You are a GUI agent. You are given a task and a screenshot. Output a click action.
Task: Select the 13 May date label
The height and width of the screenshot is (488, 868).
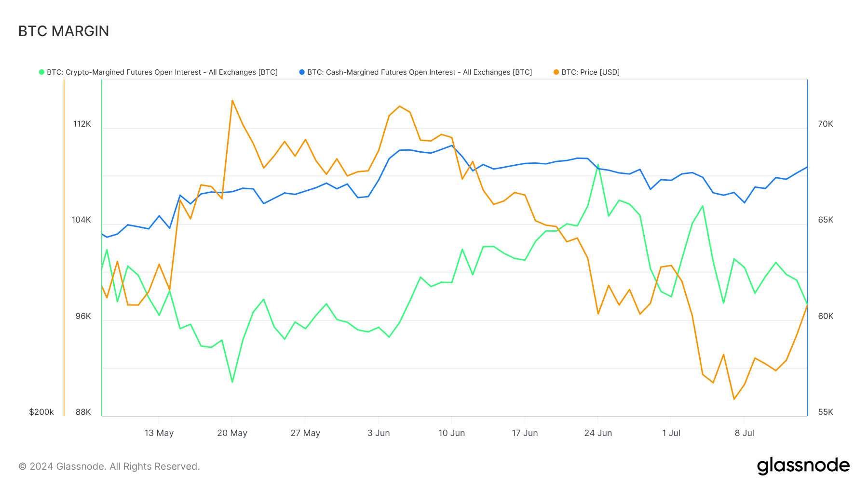[159, 433]
